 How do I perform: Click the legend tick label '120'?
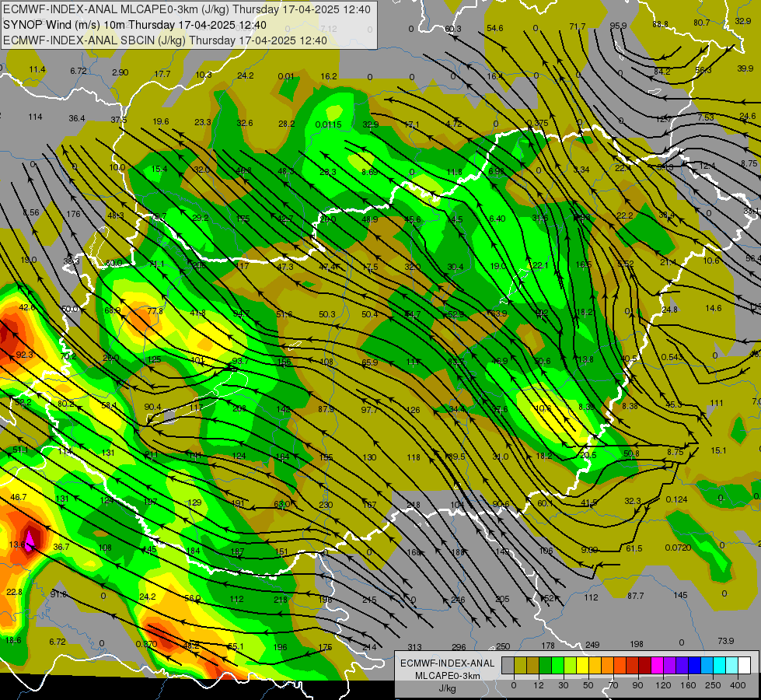[663, 685]
